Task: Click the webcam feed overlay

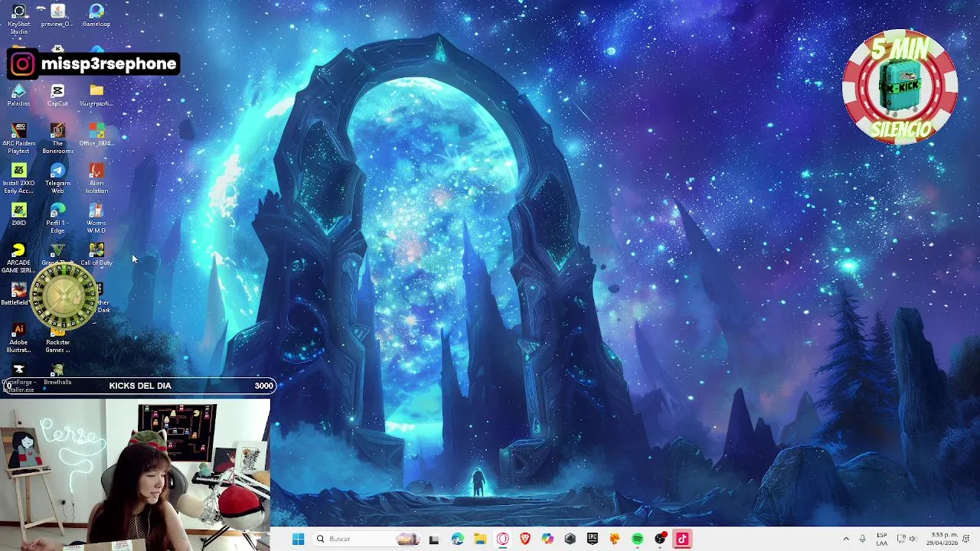Action: point(135,474)
